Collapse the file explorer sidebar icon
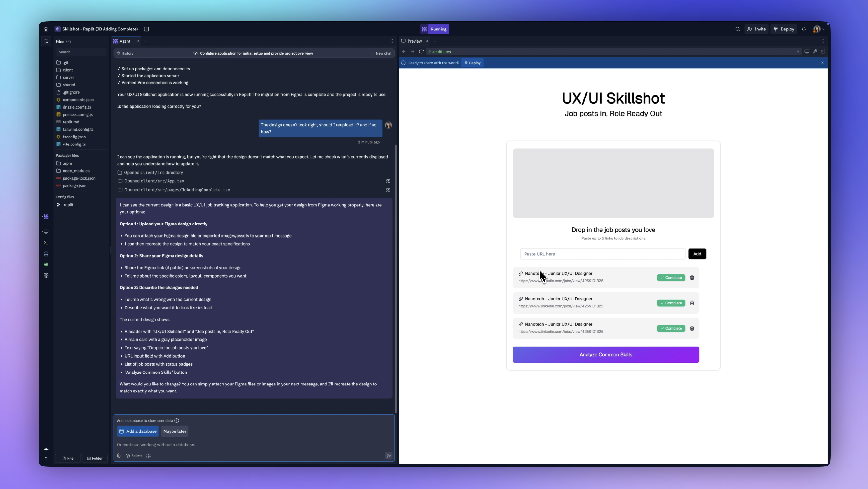 pyautogui.click(x=46, y=41)
